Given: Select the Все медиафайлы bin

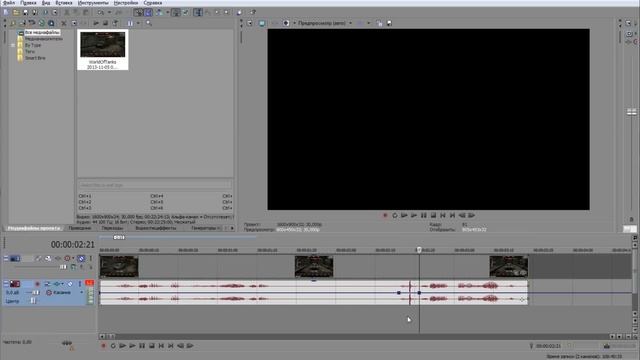Looking at the screenshot, I should point(42,32).
